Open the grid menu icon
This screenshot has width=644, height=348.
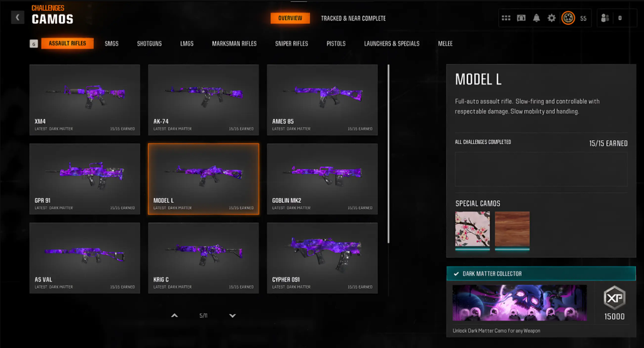point(506,18)
